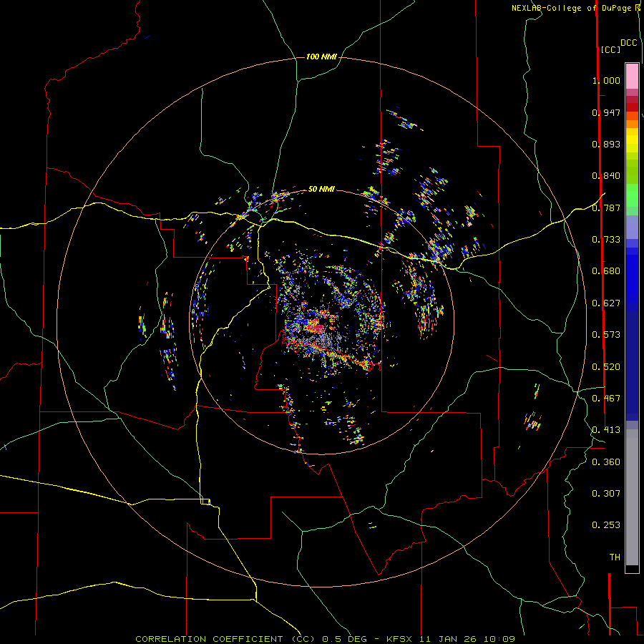Click the 0.5 DEG elevation text in the caption
The image size is (644, 644).
(x=345, y=639)
